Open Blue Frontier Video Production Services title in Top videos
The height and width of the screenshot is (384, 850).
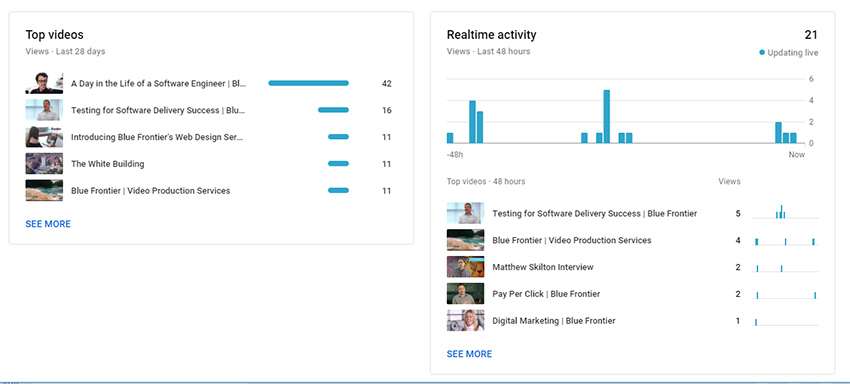[151, 190]
